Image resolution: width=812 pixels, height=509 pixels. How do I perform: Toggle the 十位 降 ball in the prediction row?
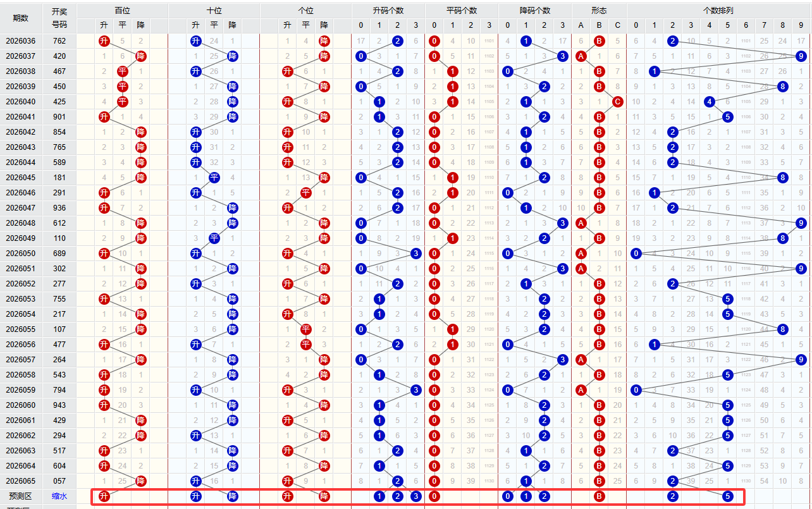coord(232,496)
